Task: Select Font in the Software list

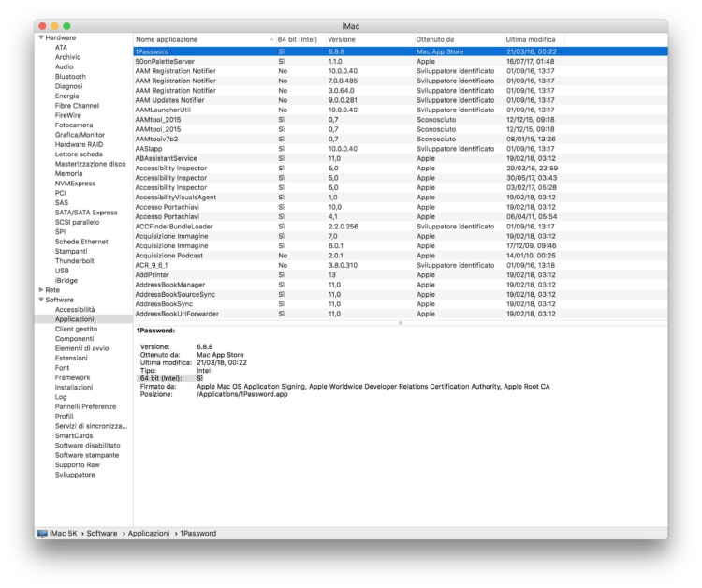Action: click(x=62, y=368)
